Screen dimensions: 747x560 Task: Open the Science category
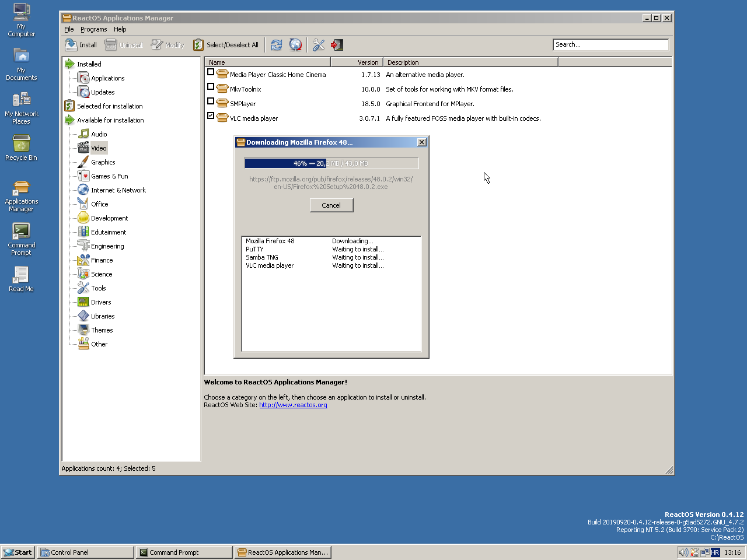point(102,274)
